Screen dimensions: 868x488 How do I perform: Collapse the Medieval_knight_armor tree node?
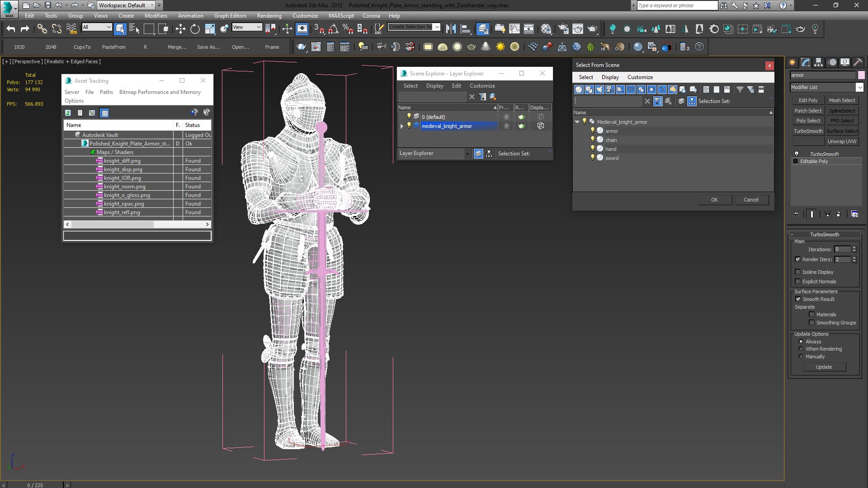[x=577, y=122]
